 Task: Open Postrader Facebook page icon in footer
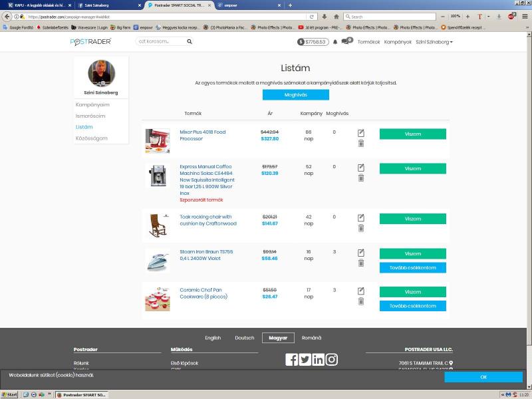[291, 359]
